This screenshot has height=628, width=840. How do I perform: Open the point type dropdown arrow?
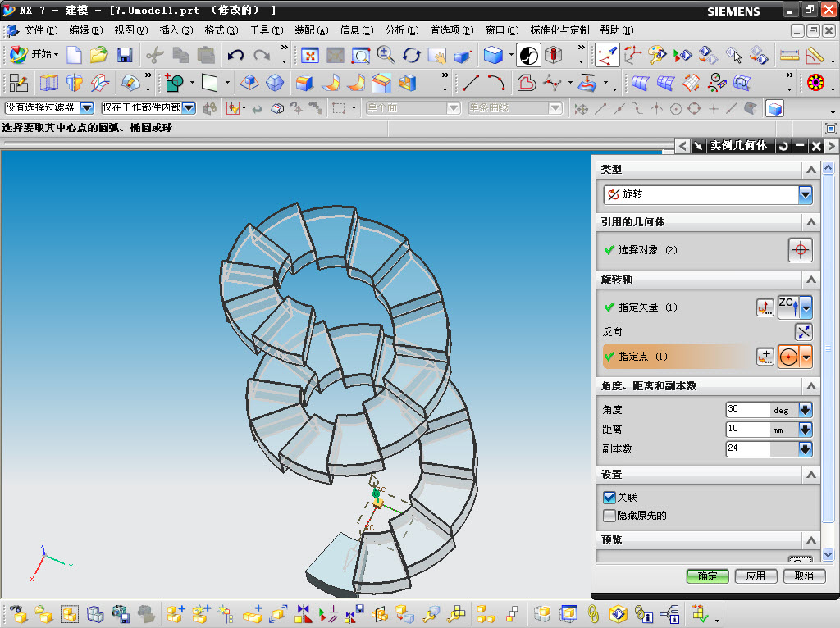(x=806, y=357)
